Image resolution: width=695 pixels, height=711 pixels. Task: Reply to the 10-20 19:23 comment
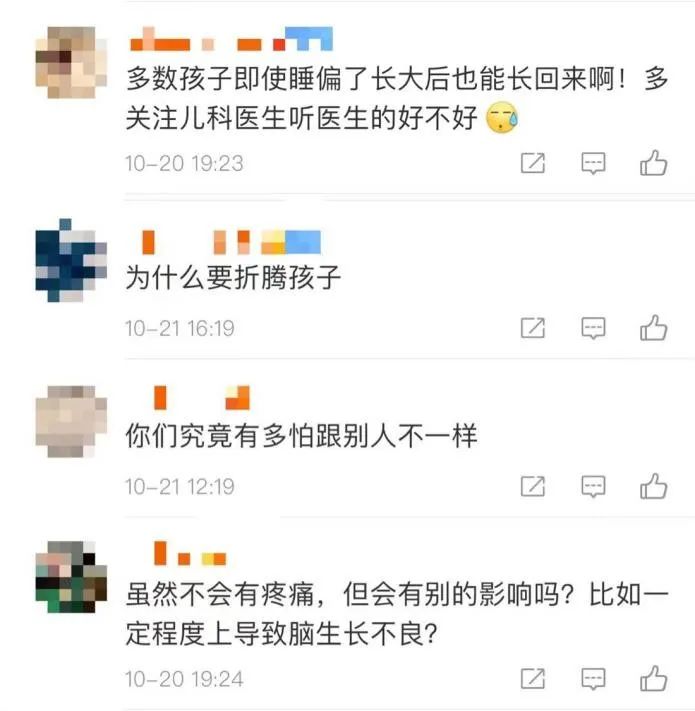click(x=593, y=164)
